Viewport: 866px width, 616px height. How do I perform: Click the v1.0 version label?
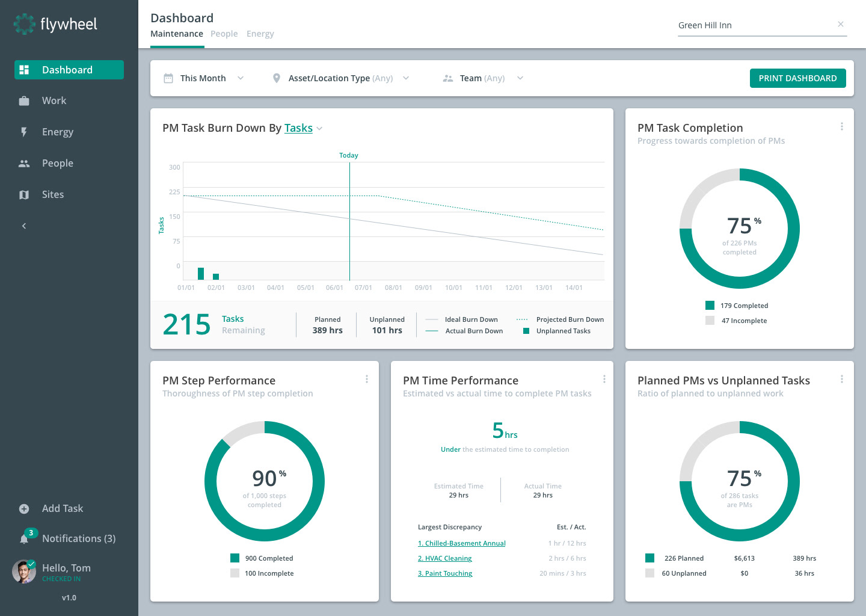coord(69,598)
